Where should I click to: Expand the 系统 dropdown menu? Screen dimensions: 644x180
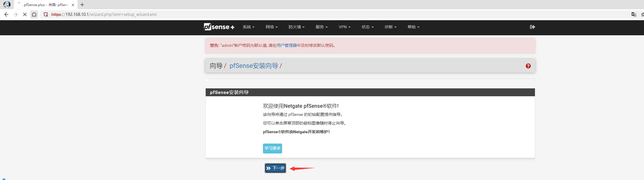point(249,27)
